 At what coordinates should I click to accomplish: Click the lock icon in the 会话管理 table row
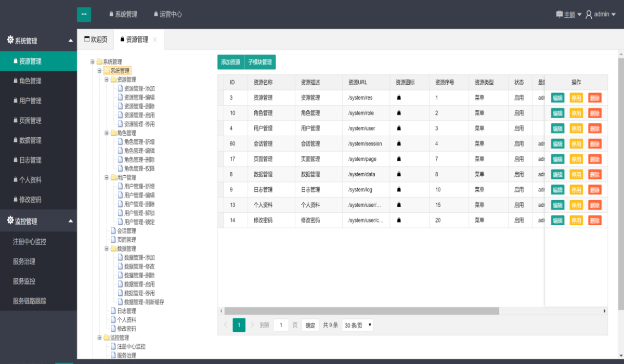click(x=399, y=144)
